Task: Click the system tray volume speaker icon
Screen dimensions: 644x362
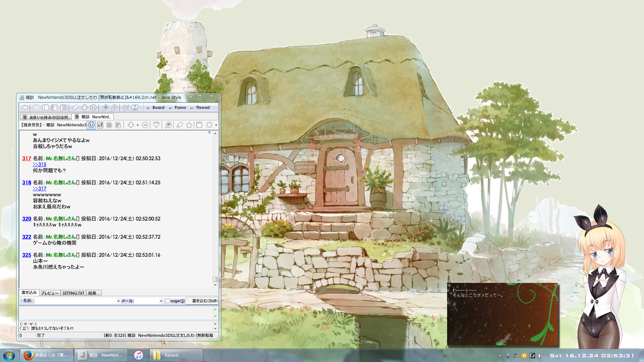Action: [x=540, y=356]
